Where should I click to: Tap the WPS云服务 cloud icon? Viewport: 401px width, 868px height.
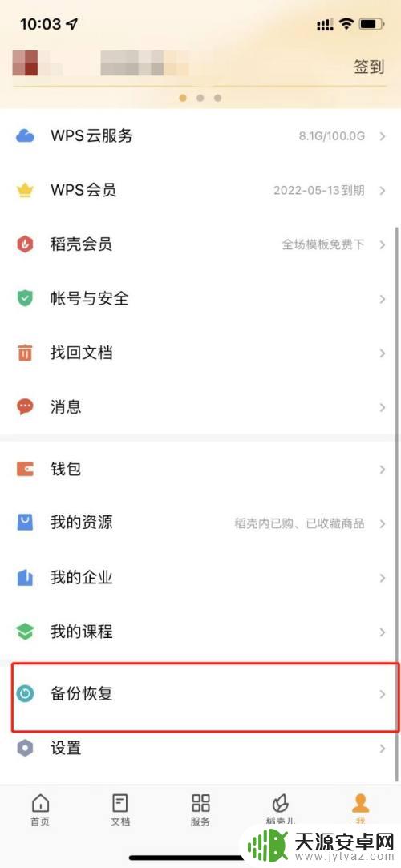(x=25, y=136)
